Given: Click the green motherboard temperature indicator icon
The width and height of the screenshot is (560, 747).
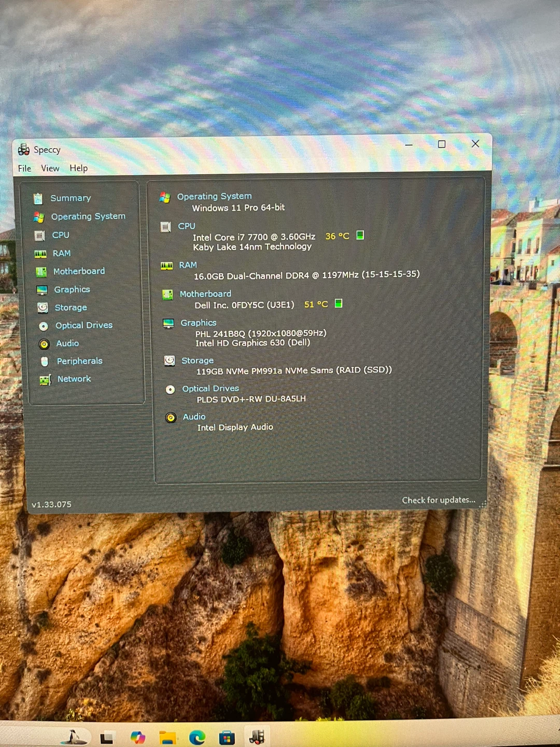Looking at the screenshot, I should click(338, 303).
